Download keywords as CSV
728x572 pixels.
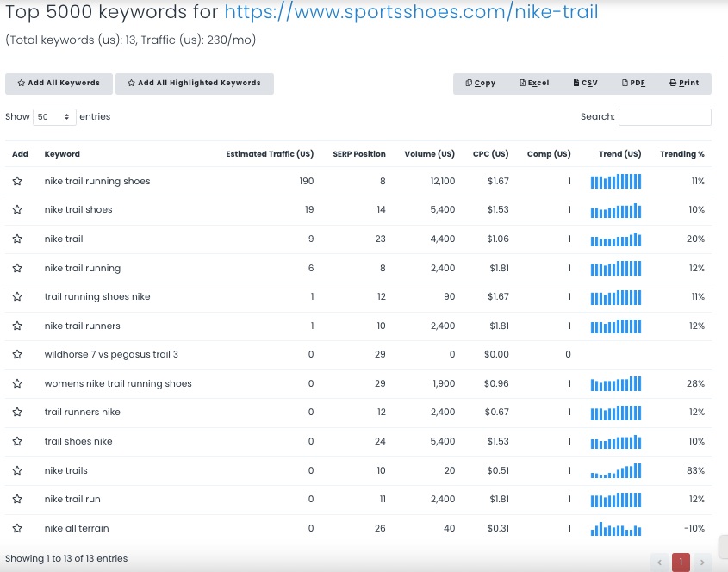coord(586,84)
